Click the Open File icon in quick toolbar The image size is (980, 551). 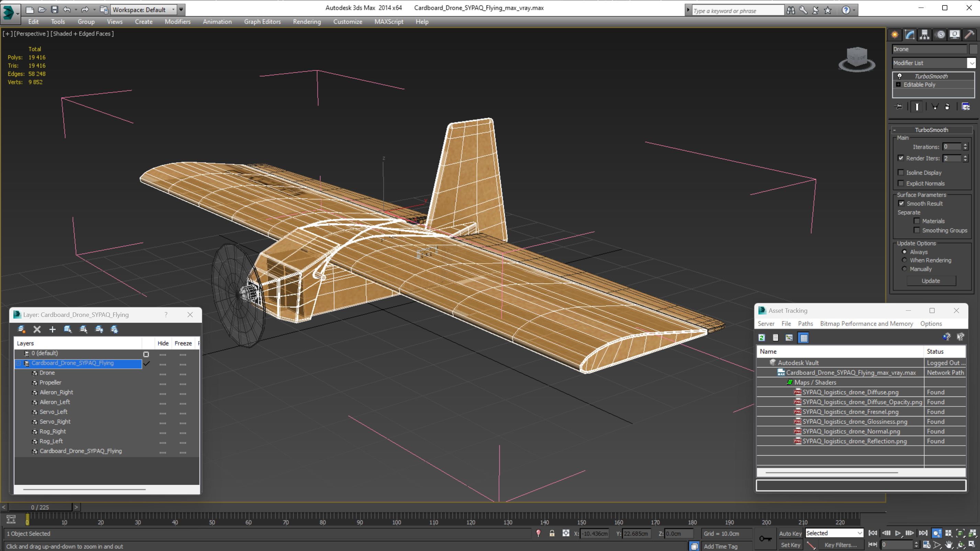[x=42, y=10]
